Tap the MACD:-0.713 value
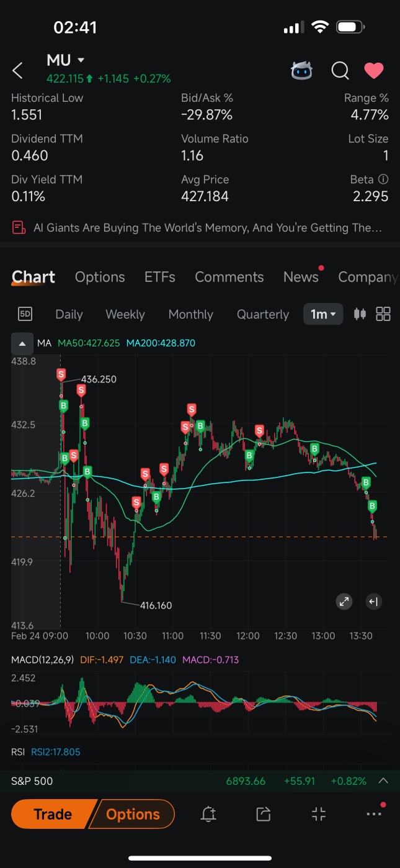The width and height of the screenshot is (400, 868). coord(210,659)
